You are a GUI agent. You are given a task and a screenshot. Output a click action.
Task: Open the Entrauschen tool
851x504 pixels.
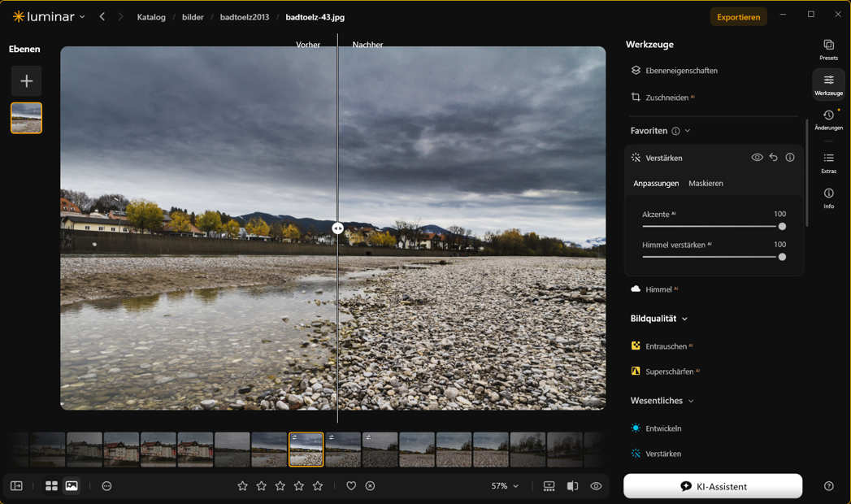click(662, 346)
